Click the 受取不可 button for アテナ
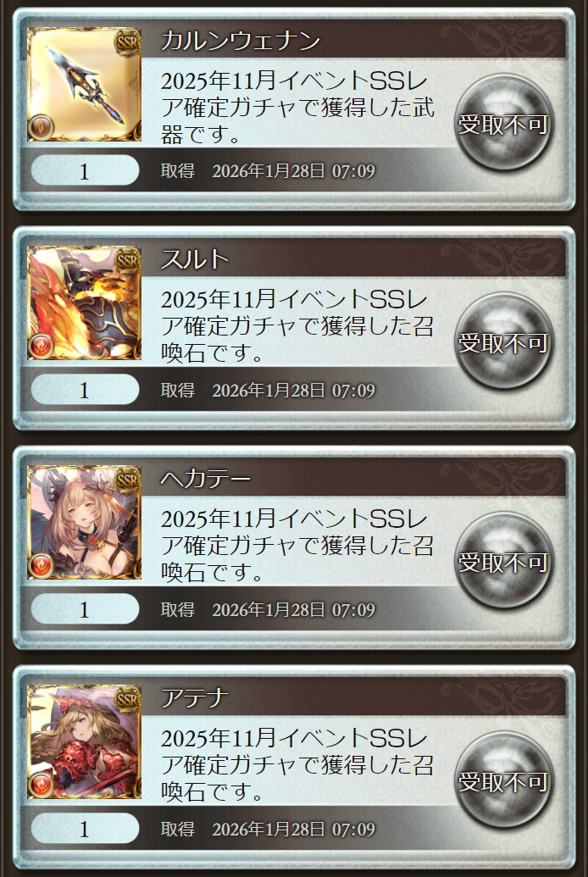The height and width of the screenshot is (877, 588). click(x=503, y=780)
